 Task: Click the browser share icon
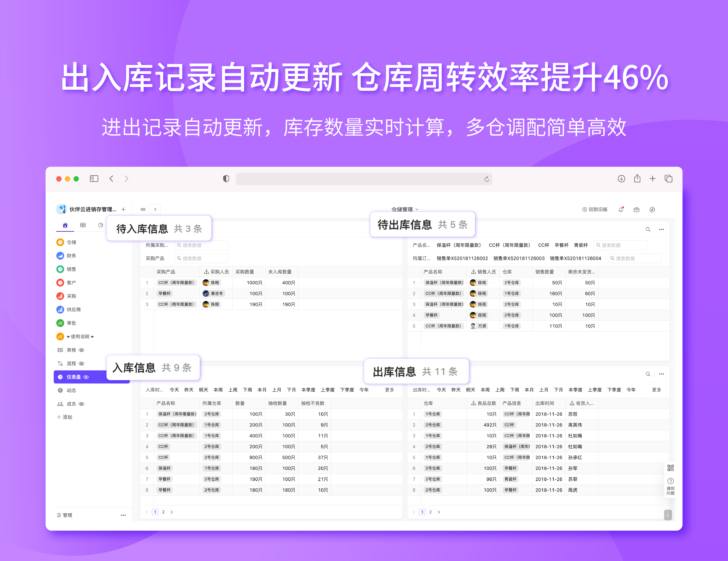pos(637,178)
